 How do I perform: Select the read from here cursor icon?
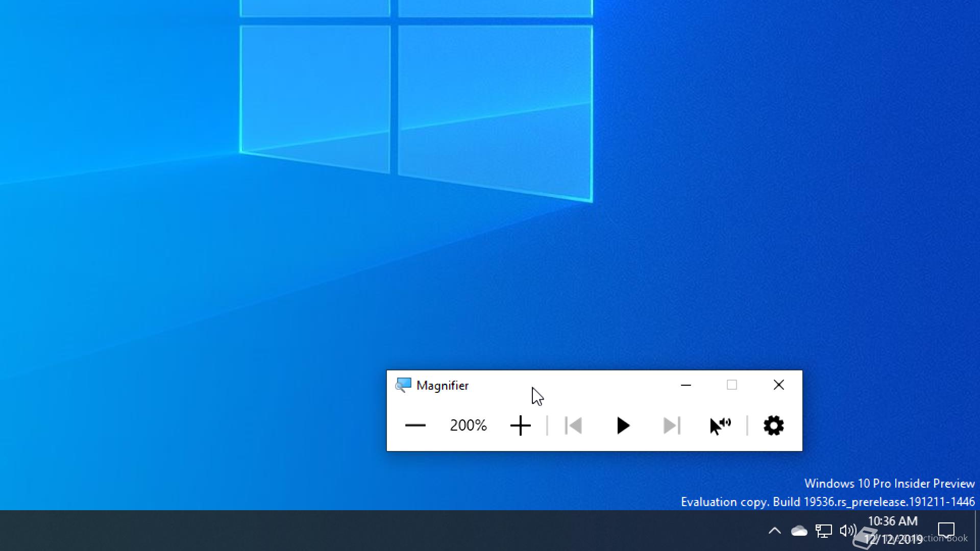(720, 425)
